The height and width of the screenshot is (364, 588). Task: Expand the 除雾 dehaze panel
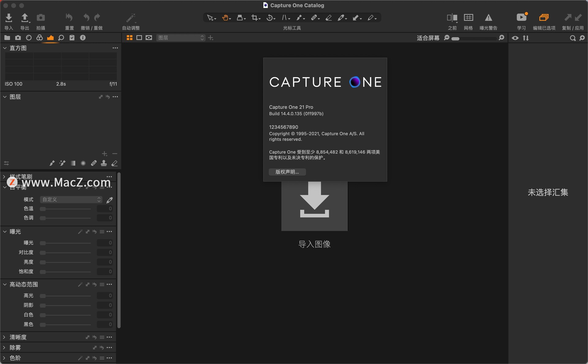4,347
